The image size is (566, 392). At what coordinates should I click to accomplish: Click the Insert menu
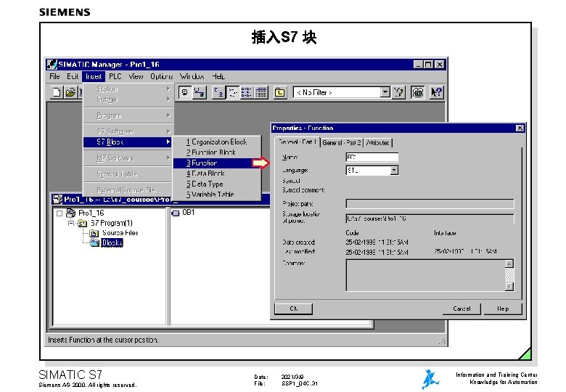[94, 76]
